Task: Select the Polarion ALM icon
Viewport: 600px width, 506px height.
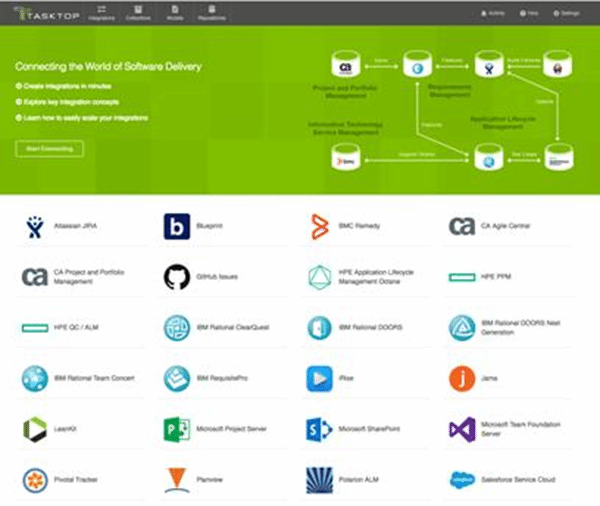Action: coord(320,480)
